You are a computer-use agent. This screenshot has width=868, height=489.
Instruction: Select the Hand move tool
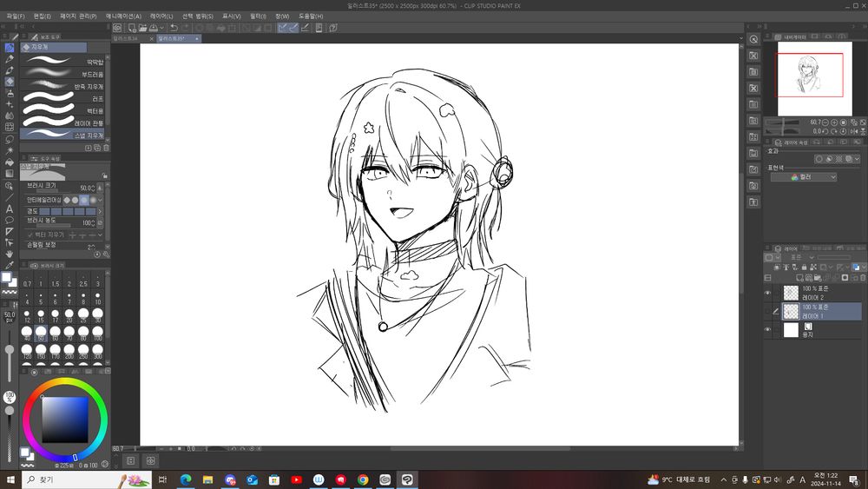(x=10, y=254)
